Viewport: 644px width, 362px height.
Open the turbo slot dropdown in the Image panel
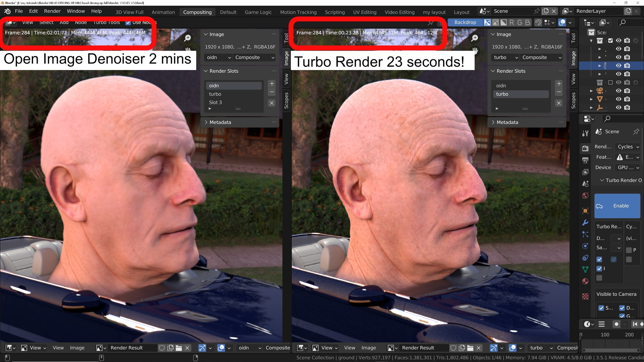(505, 58)
